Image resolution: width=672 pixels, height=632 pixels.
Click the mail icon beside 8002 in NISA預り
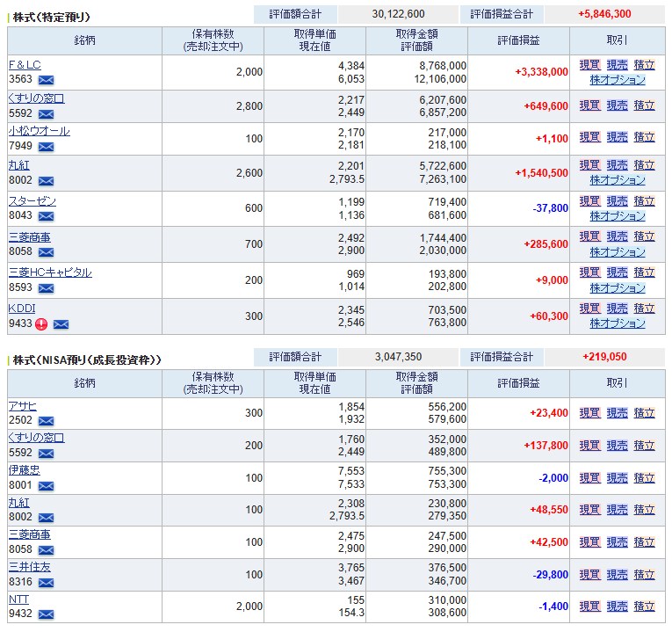[x=46, y=518]
